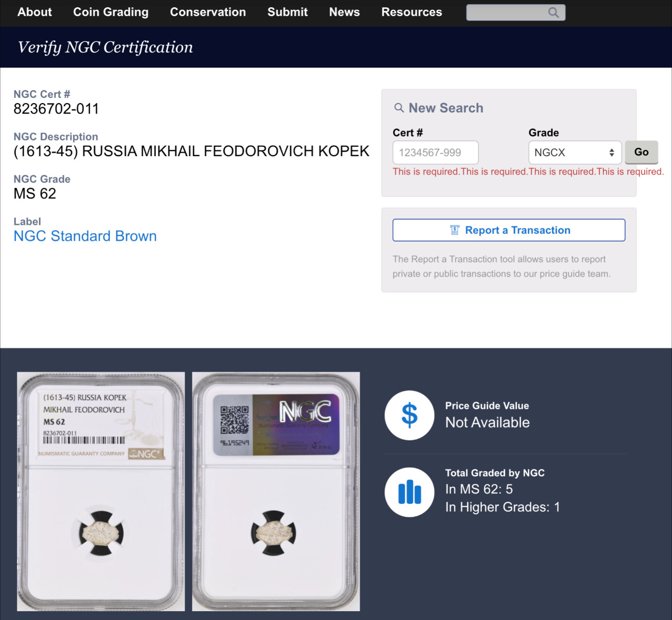Click the RUSSIA MIKHAIL FEODOROVICH KOPEK description

(x=191, y=151)
